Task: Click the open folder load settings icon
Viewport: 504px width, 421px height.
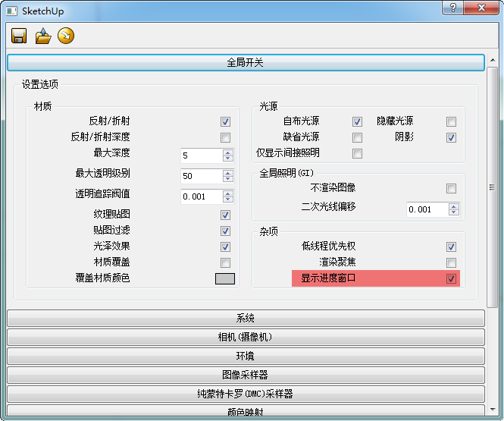Action: point(43,36)
